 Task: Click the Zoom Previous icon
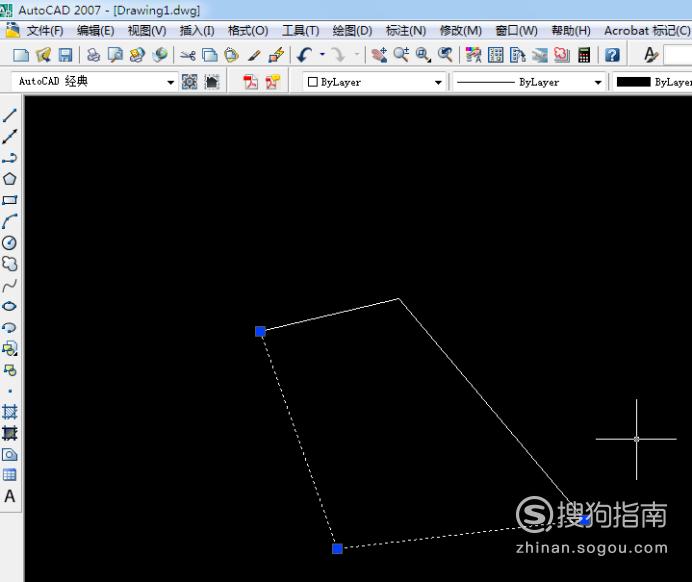pos(445,55)
